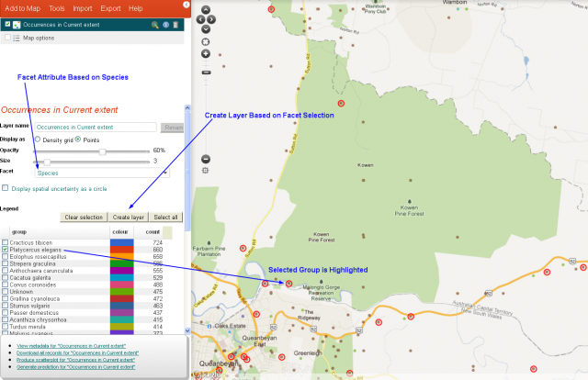Zoom to extent of Occurrences layer

click(x=155, y=23)
